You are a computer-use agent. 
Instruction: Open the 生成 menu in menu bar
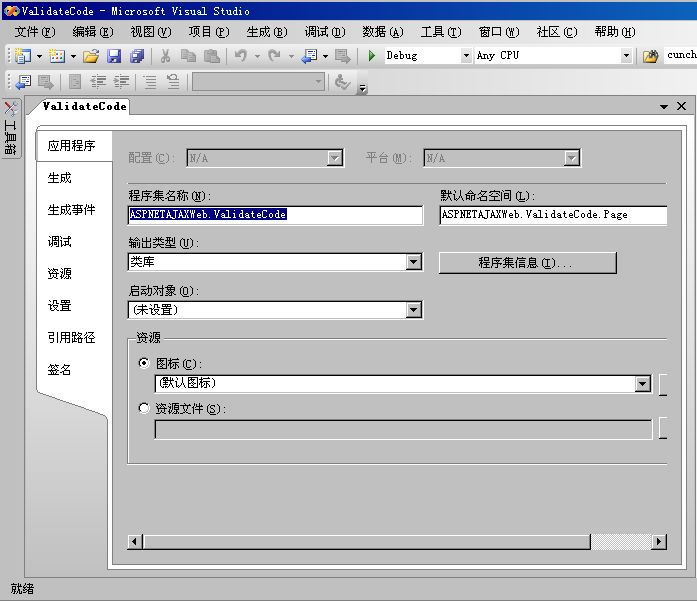click(267, 32)
